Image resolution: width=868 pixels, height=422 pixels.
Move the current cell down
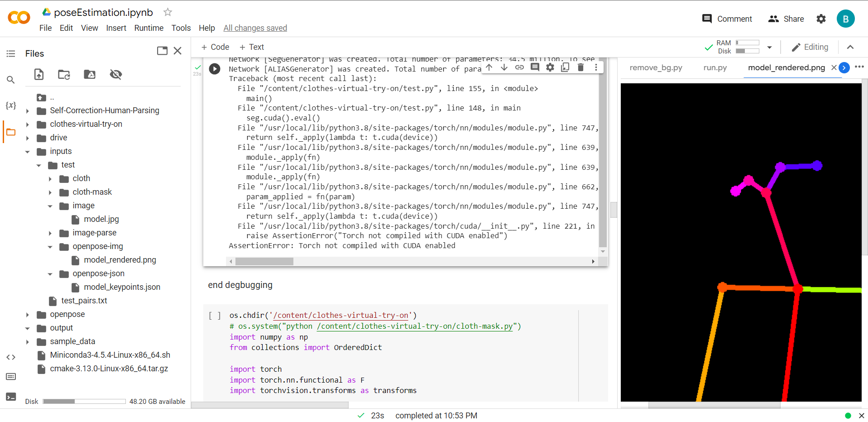pyautogui.click(x=504, y=67)
